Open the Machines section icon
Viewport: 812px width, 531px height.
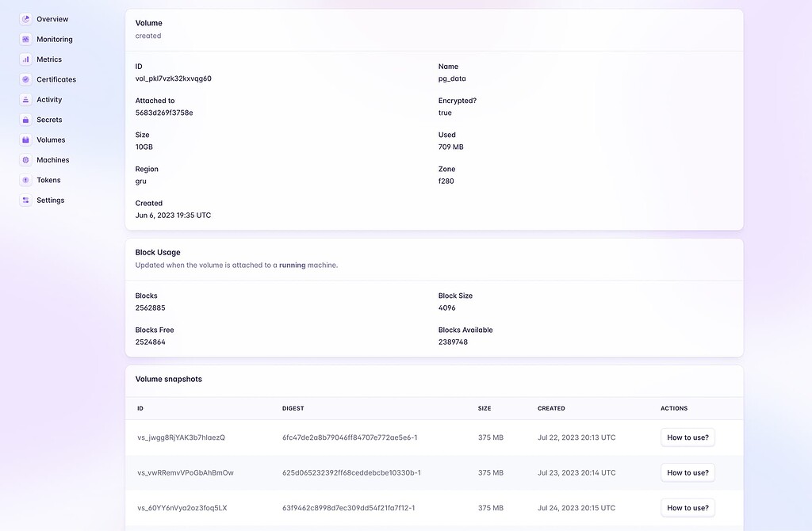[26, 159]
